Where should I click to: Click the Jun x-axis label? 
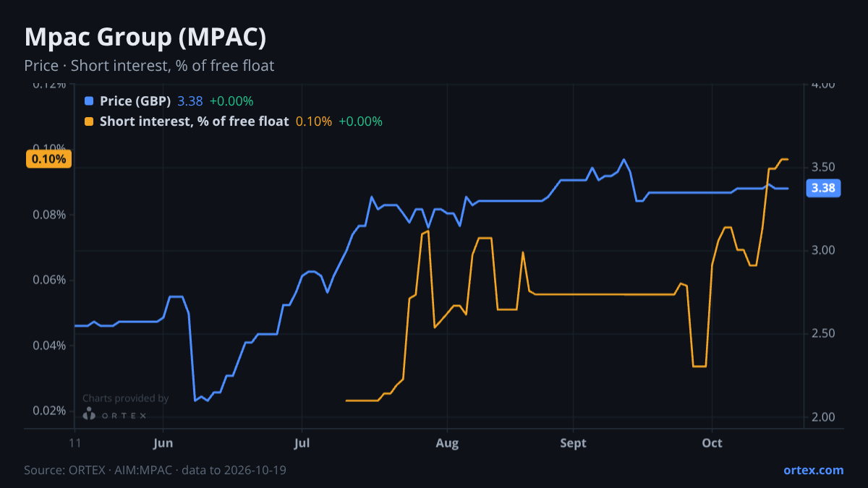163,442
